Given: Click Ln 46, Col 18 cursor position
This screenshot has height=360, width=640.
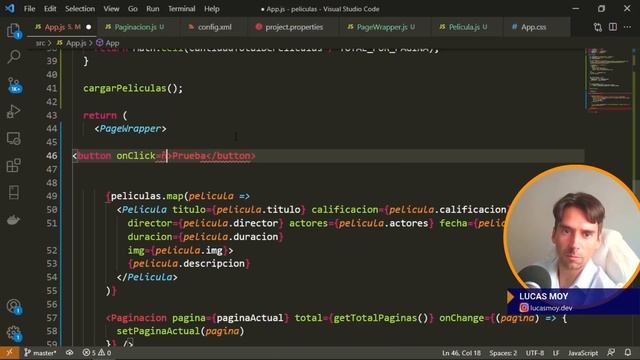Looking at the screenshot, I should (x=461, y=353).
